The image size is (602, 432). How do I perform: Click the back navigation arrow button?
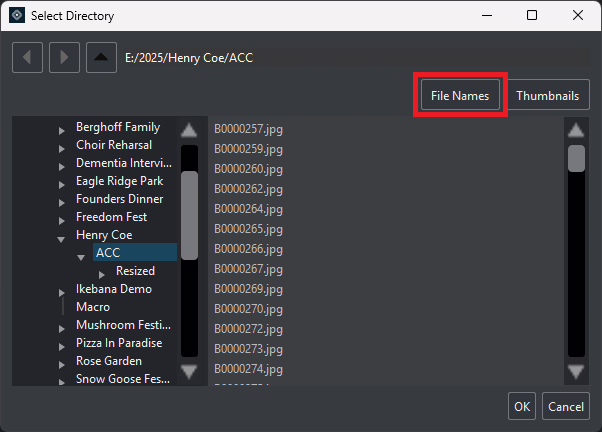pyautogui.click(x=27, y=58)
